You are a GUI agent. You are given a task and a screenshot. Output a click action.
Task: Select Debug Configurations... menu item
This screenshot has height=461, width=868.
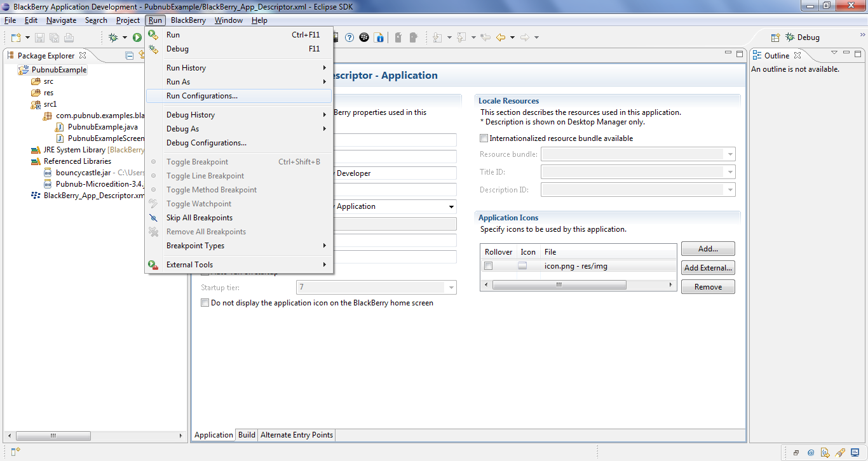click(238, 143)
